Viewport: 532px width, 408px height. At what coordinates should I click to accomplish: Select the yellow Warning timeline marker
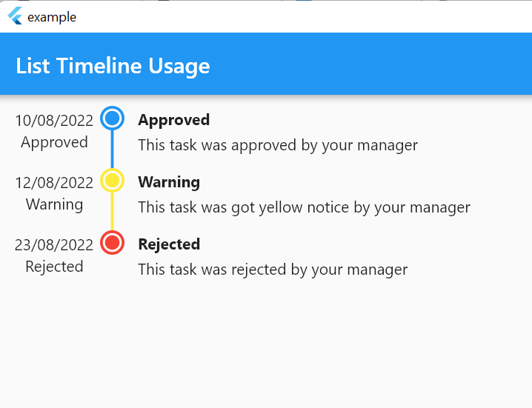point(113,180)
